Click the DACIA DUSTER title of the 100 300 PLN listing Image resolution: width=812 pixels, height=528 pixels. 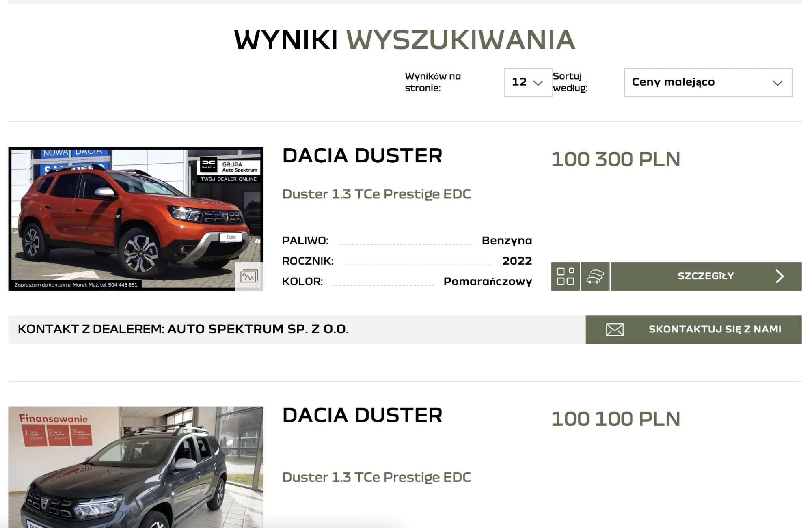pos(362,156)
